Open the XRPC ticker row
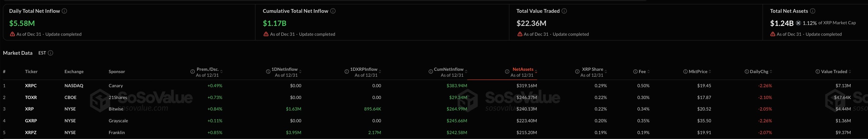This screenshot has width=868, height=139. click(x=31, y=86)
